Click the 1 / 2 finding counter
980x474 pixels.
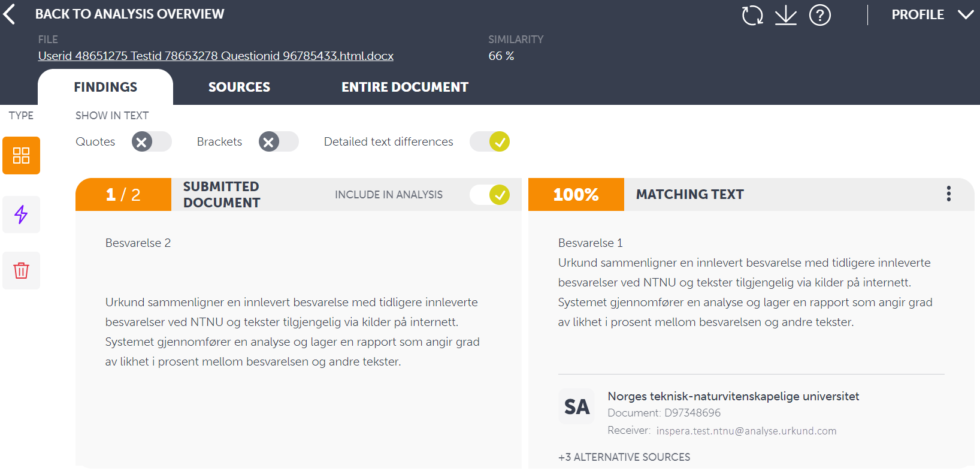point(123,195)
